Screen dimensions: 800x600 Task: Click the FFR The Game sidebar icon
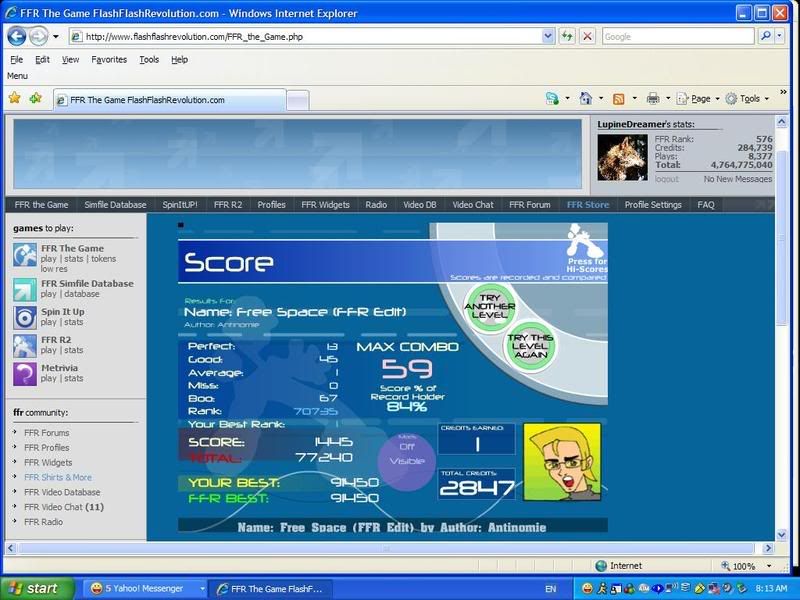coord(25,255)
